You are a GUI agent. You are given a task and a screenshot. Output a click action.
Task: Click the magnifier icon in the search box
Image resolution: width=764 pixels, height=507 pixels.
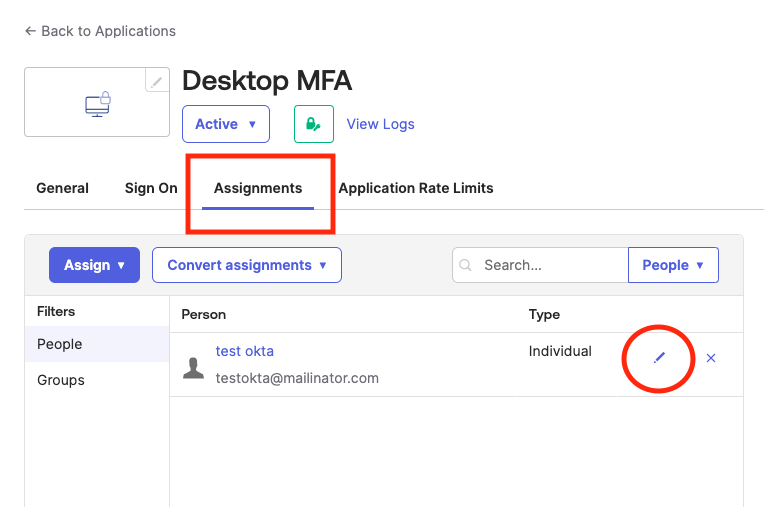[466, 265]
